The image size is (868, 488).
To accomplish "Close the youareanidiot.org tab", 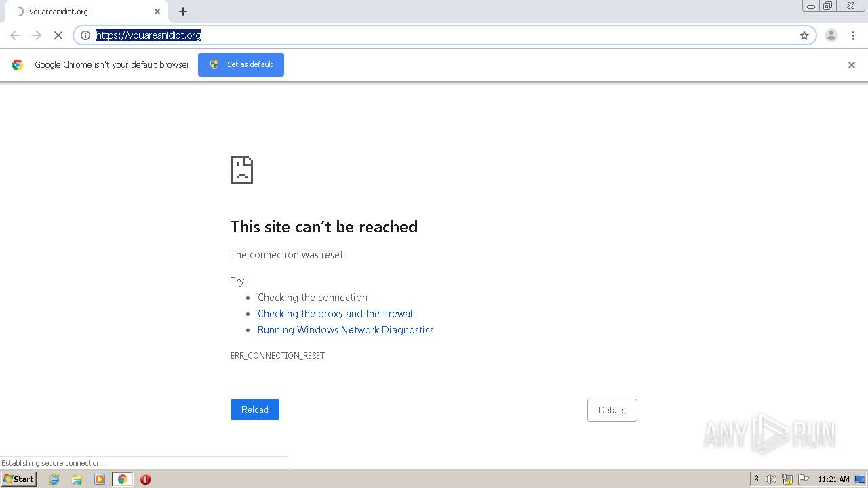I will pos(157,12).
